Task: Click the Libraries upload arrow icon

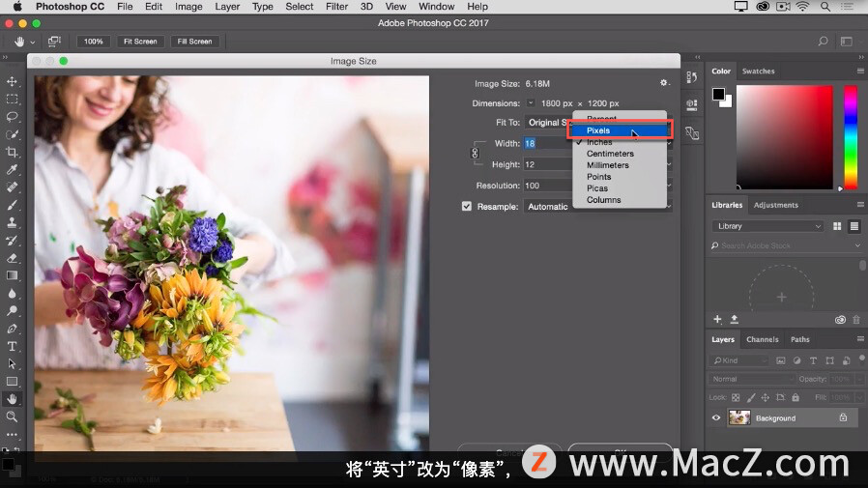Action: pyautogui.click(x=735, y=319)
